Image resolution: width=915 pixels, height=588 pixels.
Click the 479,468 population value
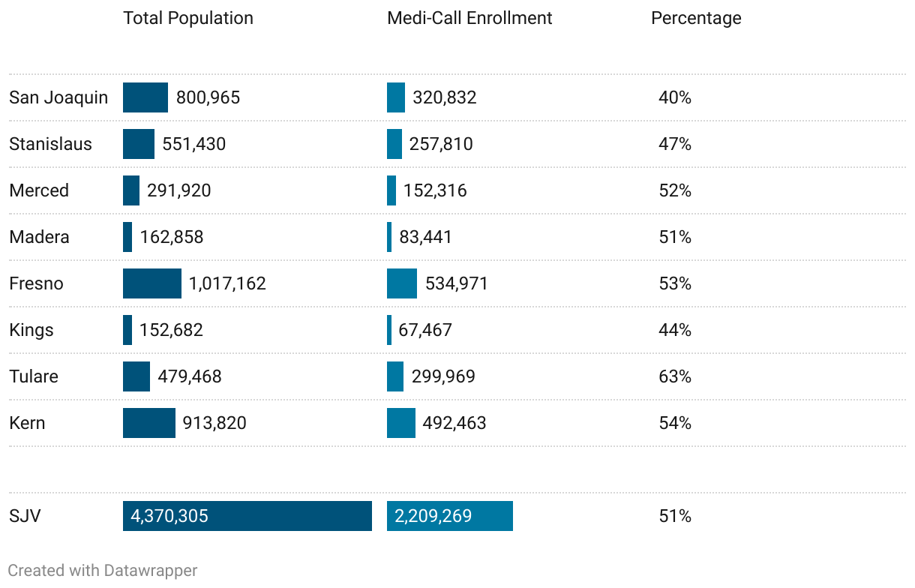pos(190,376)
